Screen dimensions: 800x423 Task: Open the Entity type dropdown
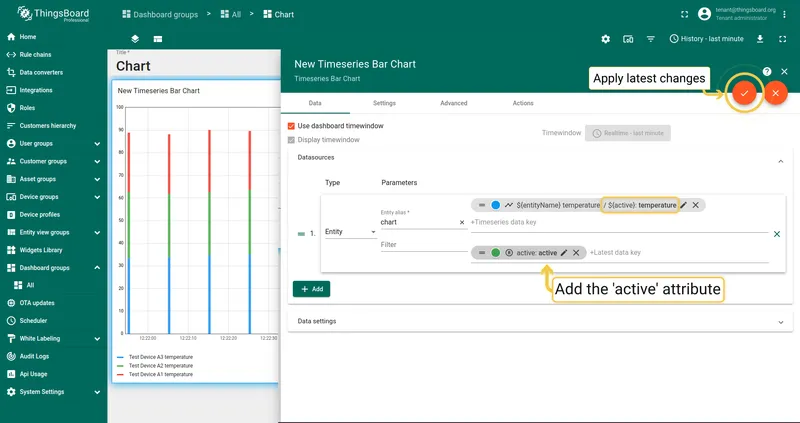[x=351, y=232]
